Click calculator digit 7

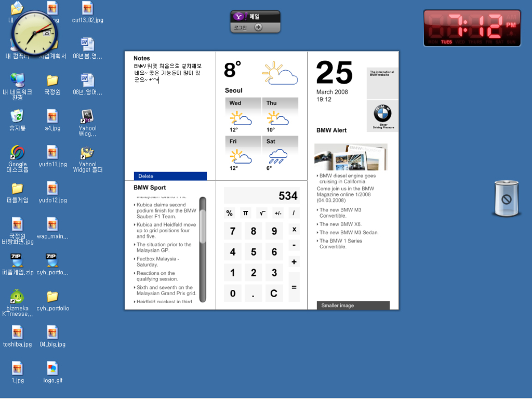233,231
